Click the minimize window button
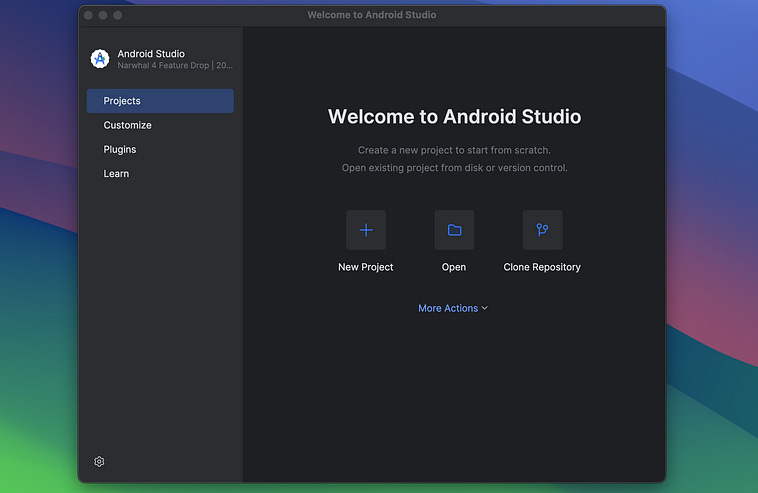The width and height of the screenshot is (758, 493). (103, 15)
